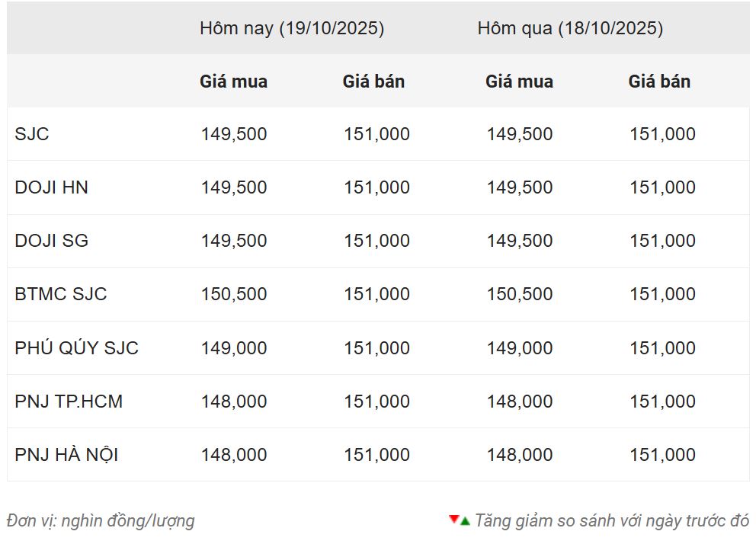The height and width of the screenshot is (544, 756).
Task: Click the Giá bán header under Hôm qua
Action: [x=659, y=82]
